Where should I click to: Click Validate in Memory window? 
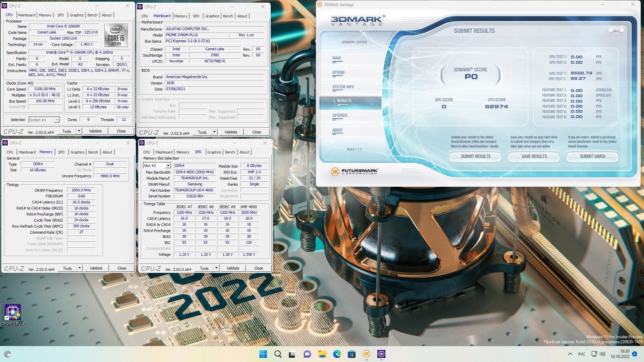[x=96, y=268]
